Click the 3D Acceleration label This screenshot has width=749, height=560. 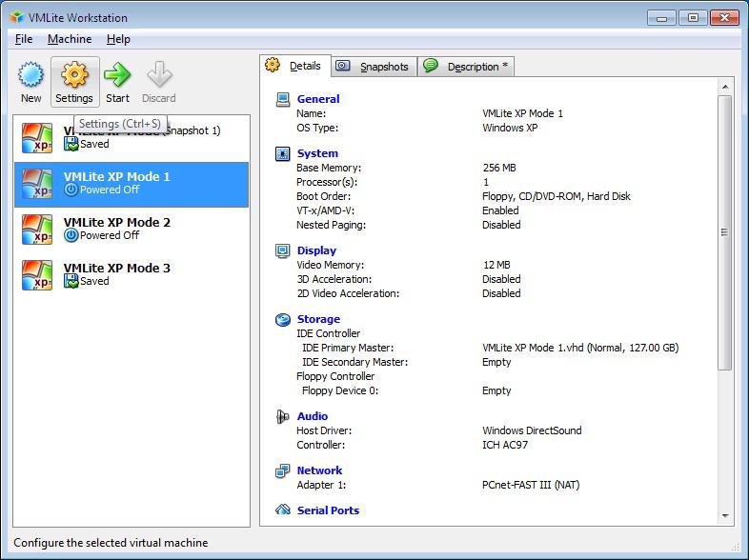[334, 279]
